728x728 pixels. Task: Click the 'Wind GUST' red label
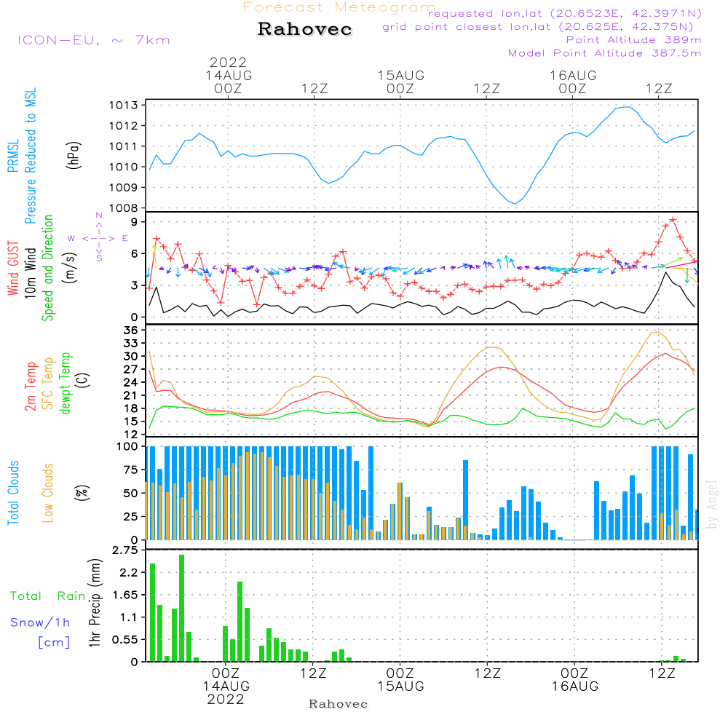tap(13, 269)
